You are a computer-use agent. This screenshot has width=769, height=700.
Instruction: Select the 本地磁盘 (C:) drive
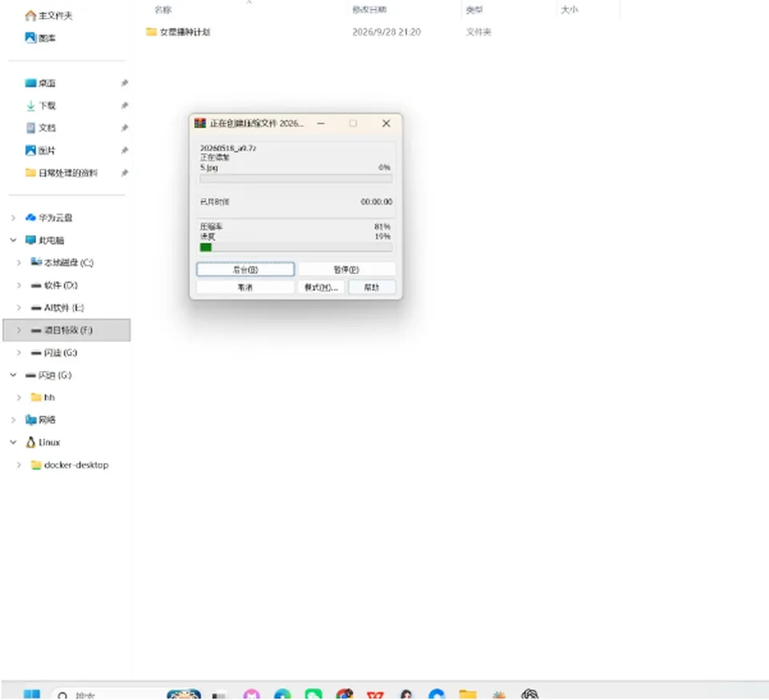(62, 263)
